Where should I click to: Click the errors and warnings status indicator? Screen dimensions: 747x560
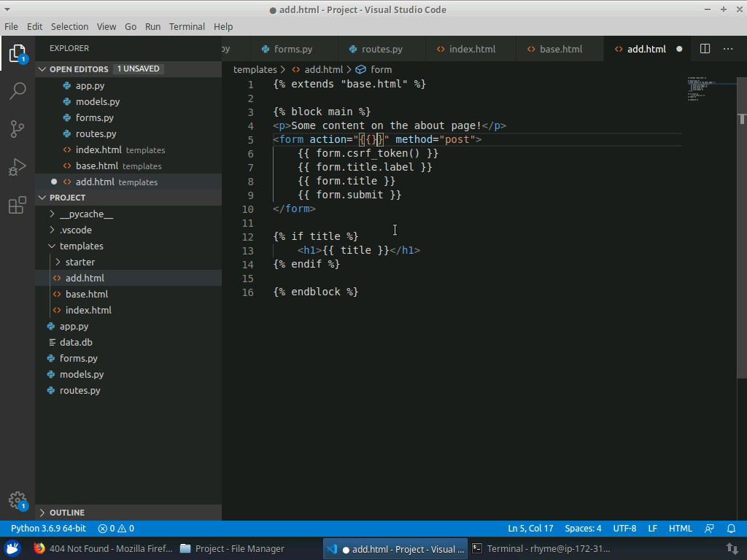pos(116,529)
